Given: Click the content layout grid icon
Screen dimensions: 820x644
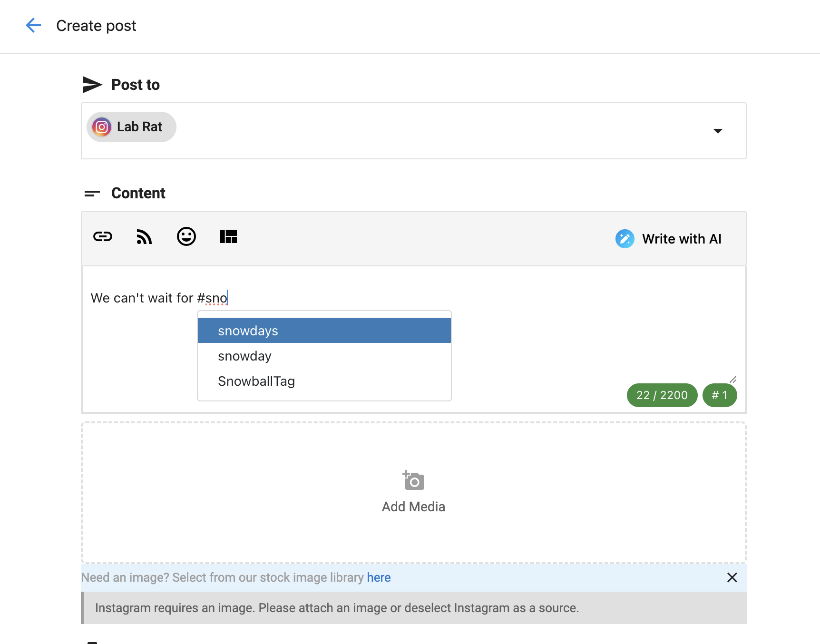Looking at the screenshot, I should pyautogui.click(x=228, y=236).
